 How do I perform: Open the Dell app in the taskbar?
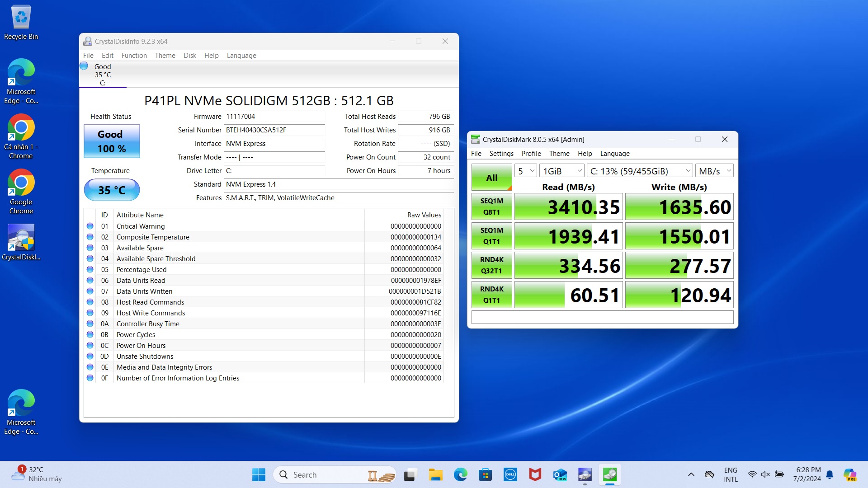click(x=510, y=475)
